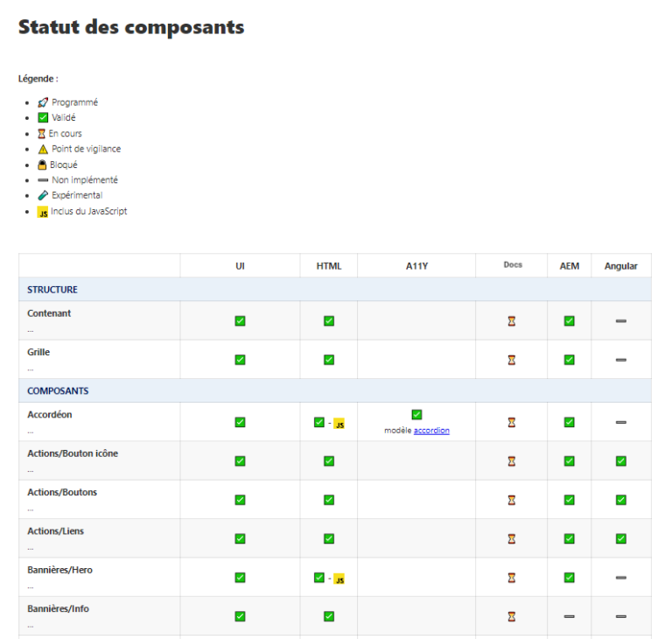Click the dash icon in Bannières/Info AEM cell
This screenshot has height=639, width=672.
coord(569,616)
